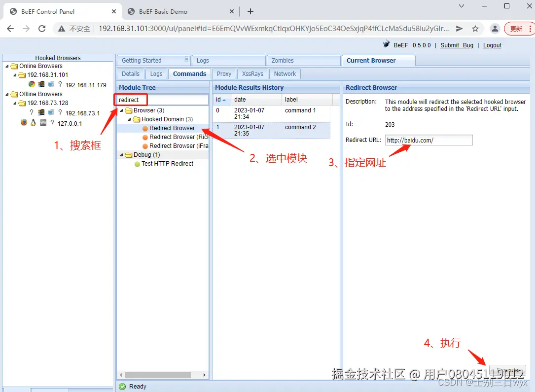Click the green Ready status icon
Screen dimensions: 535x392
[122, 387]
